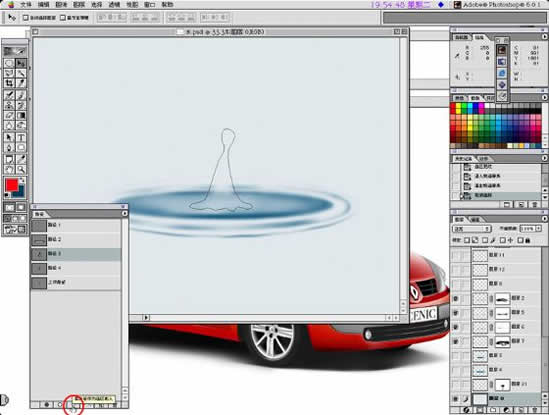The image size is (549, 415).
Task: Select the Type tool
Action: tap(21, 137)
